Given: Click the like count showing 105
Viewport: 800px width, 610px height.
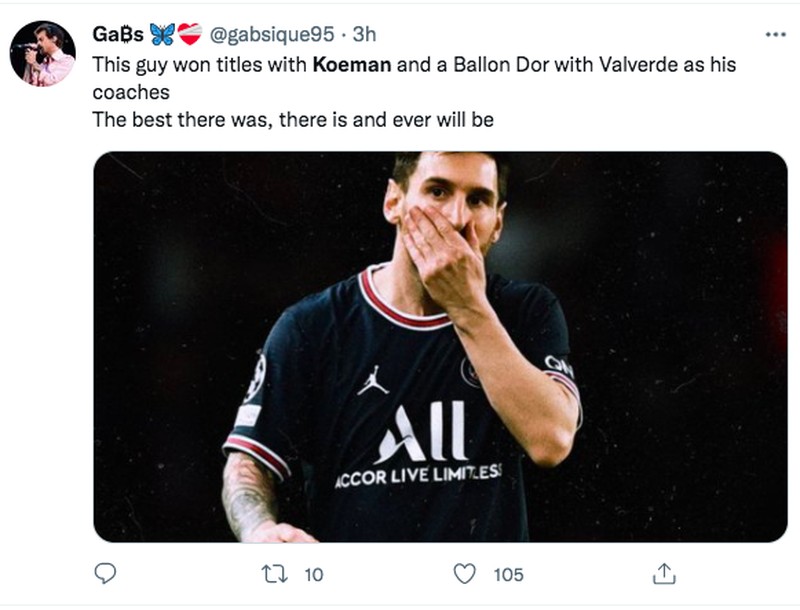Looking at the screenshot, I should (507, 572).
